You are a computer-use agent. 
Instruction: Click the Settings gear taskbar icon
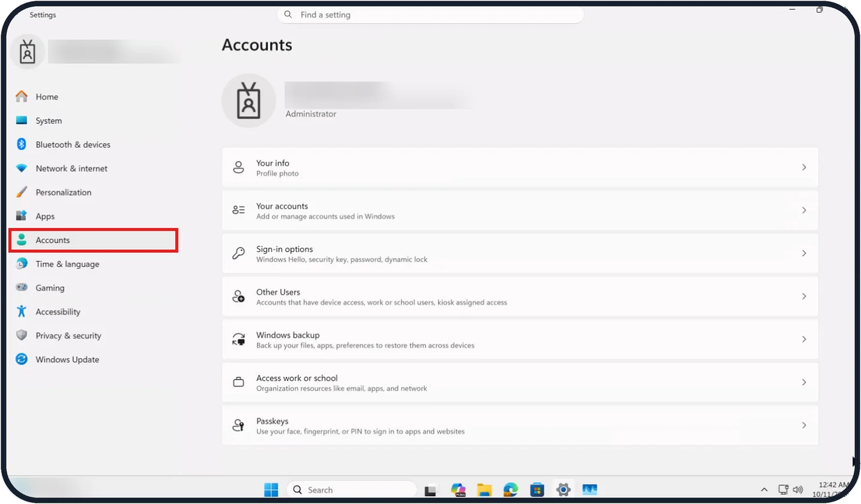tap(563, 490)
